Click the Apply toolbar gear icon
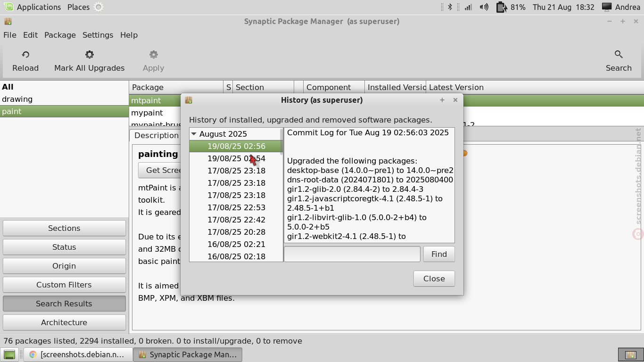The width and height of the screenshot is (644, 362). point(154,55)
